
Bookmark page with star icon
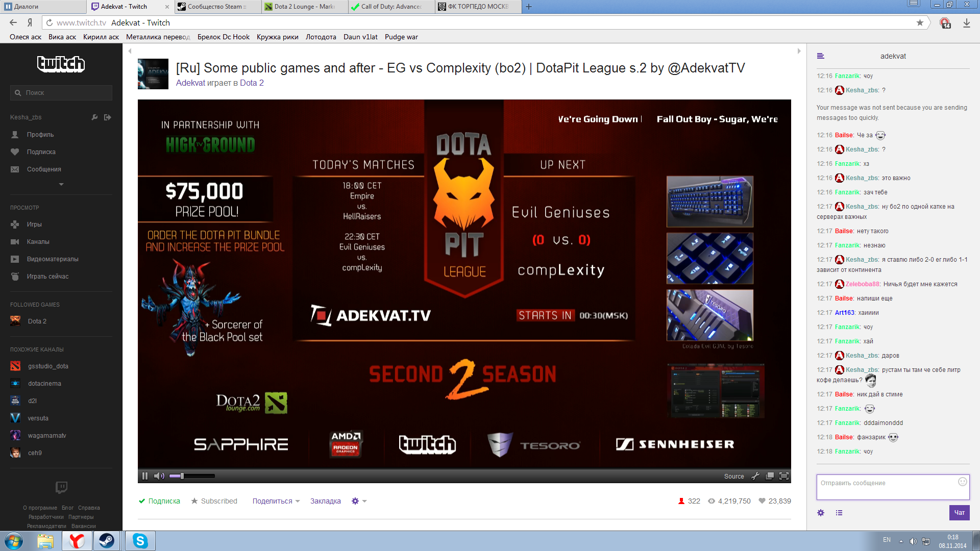920,22
